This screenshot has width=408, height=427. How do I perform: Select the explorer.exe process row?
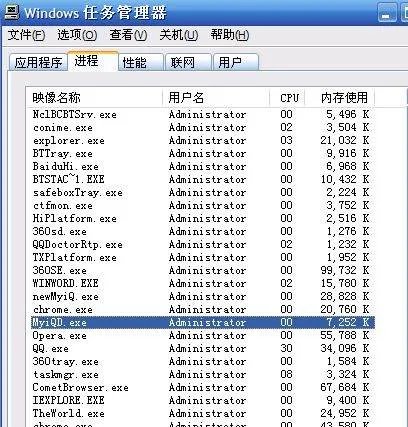pyautogui.click(x=203, y=141)
